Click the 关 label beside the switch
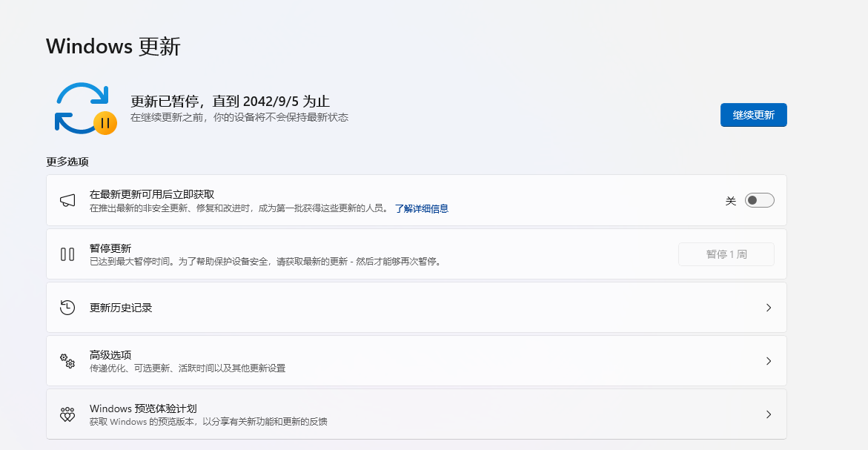The width and height of the screenshot is (868, 450). 731,201
